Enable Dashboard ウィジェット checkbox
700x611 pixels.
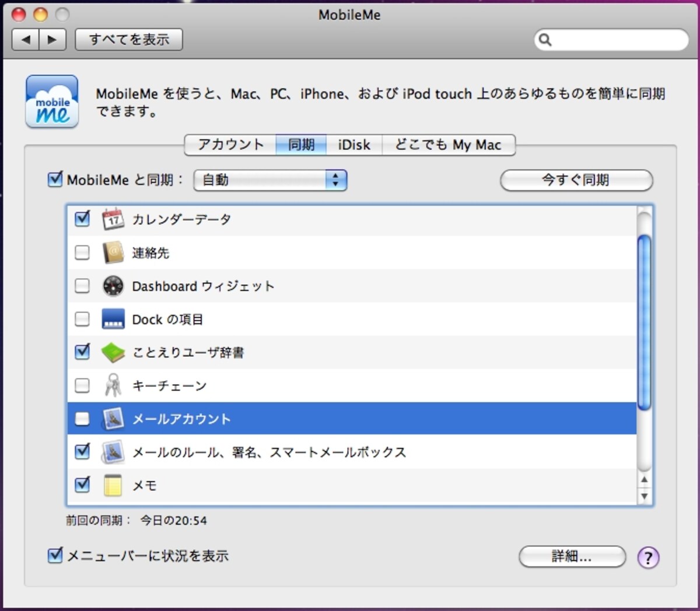click(82, 286)
